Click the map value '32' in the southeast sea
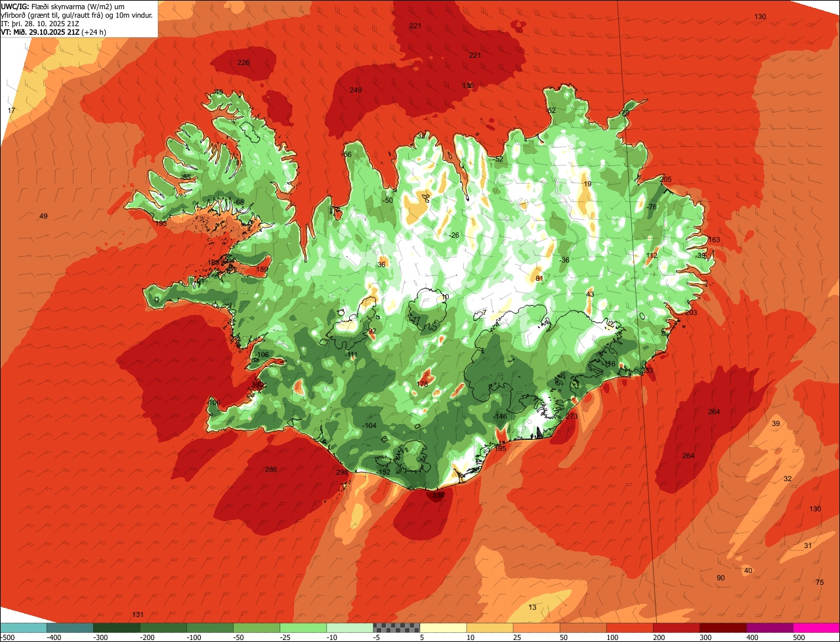 [787, 479]
